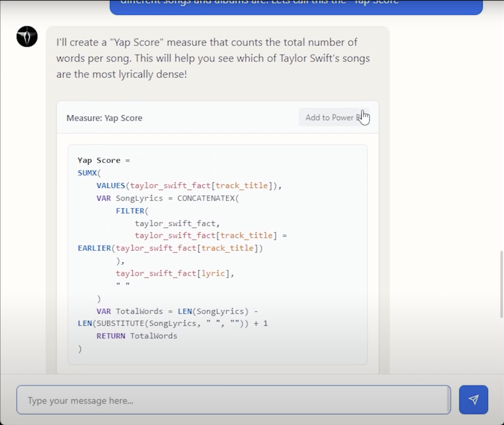Click the 'RETURN TotalWords' code line
This screenshot has width=504, height=425.
(137, 336)
